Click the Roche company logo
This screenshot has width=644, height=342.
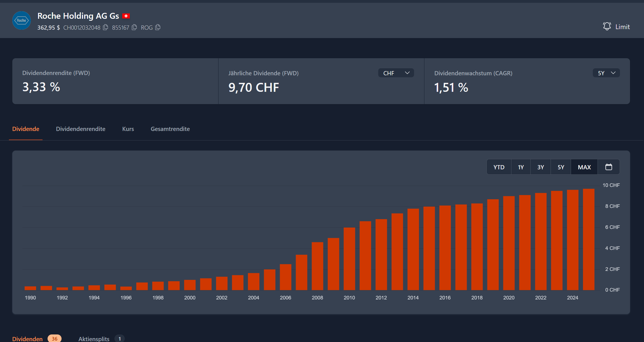22,20
